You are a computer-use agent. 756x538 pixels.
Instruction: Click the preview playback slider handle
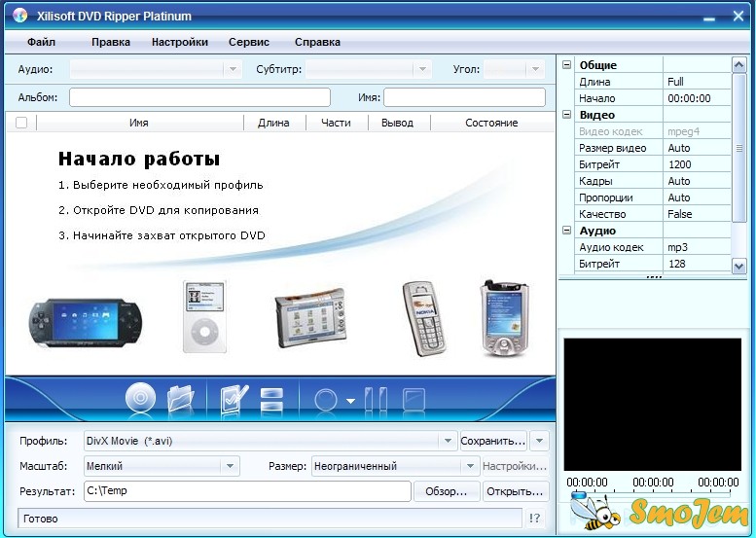[x=579, y=495]
